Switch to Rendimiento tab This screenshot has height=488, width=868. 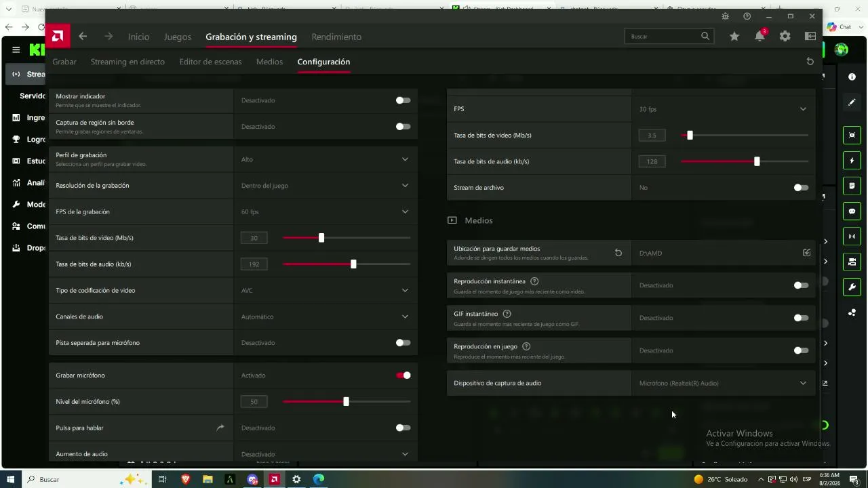pyautogui.click(x=336, y=37)
